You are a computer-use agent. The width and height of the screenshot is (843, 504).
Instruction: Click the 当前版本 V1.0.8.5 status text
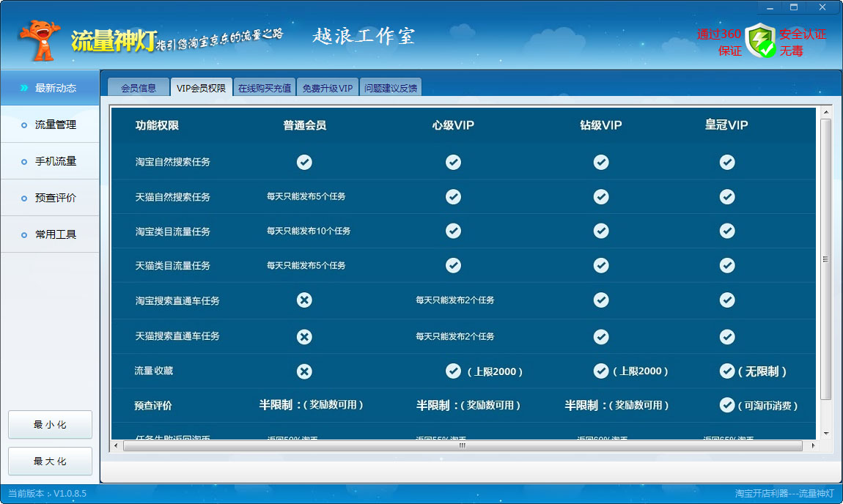pos(48,493)
